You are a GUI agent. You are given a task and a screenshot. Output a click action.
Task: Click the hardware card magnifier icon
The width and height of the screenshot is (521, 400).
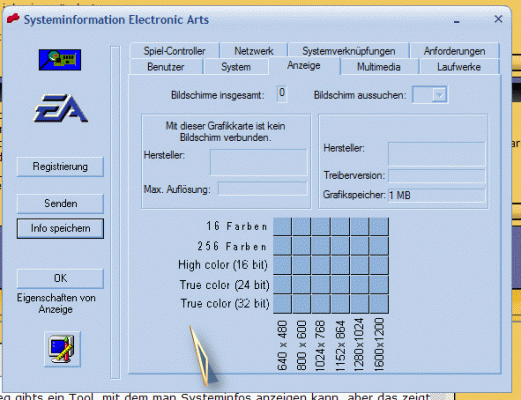point(60,60)
